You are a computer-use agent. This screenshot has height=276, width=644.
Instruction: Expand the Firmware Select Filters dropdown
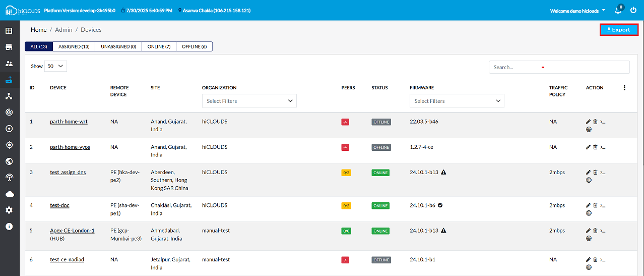coord(457,101)
